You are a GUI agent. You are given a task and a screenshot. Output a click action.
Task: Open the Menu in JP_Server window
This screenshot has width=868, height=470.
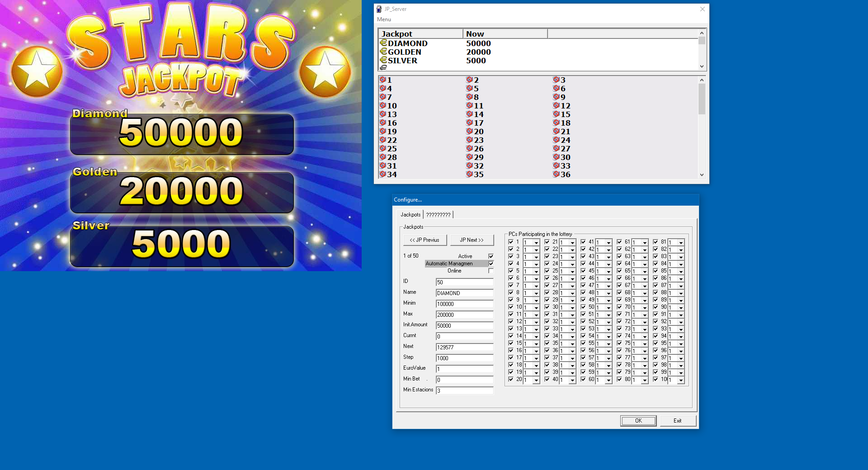pyautogui.click(x=384, y=19)
